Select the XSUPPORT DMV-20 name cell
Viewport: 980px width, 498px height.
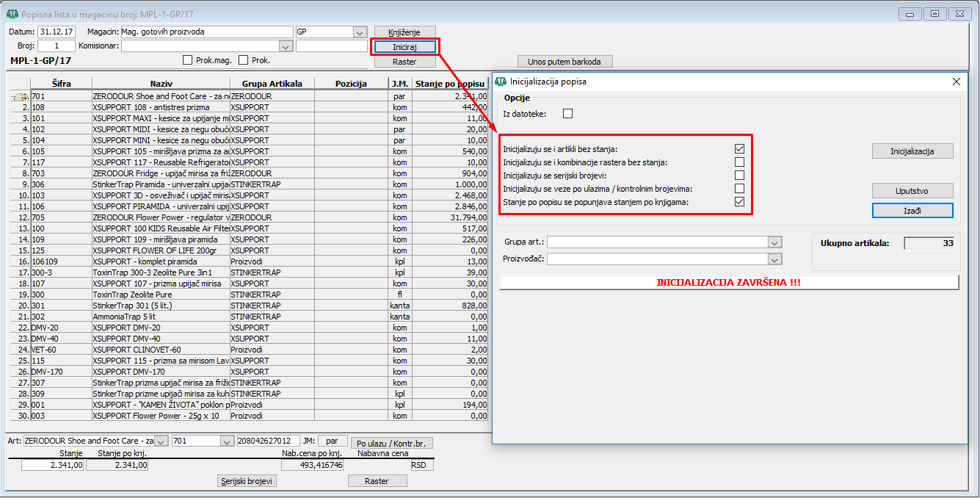pyautogui.click(x=161, y=328)
